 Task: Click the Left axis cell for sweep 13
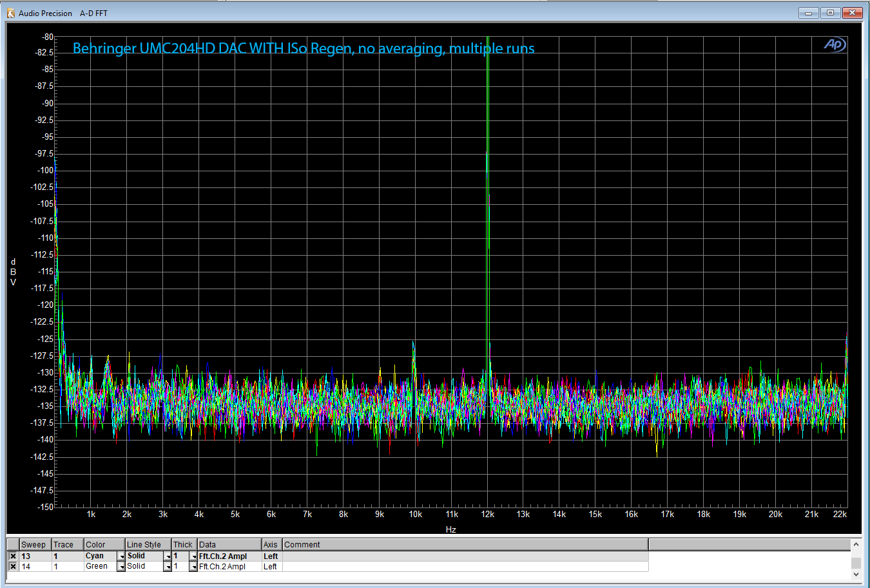[x=272, y=556]
